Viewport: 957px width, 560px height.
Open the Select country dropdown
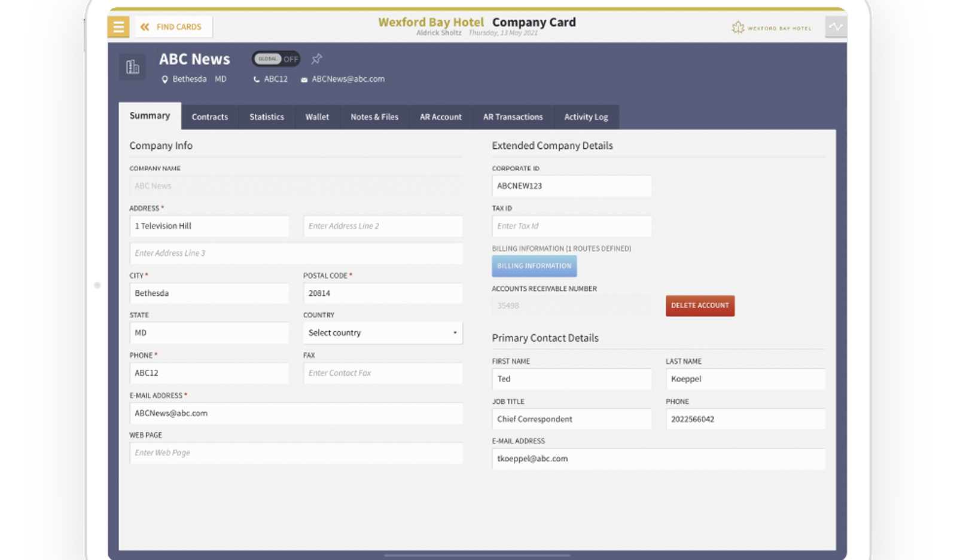(383, 333)
